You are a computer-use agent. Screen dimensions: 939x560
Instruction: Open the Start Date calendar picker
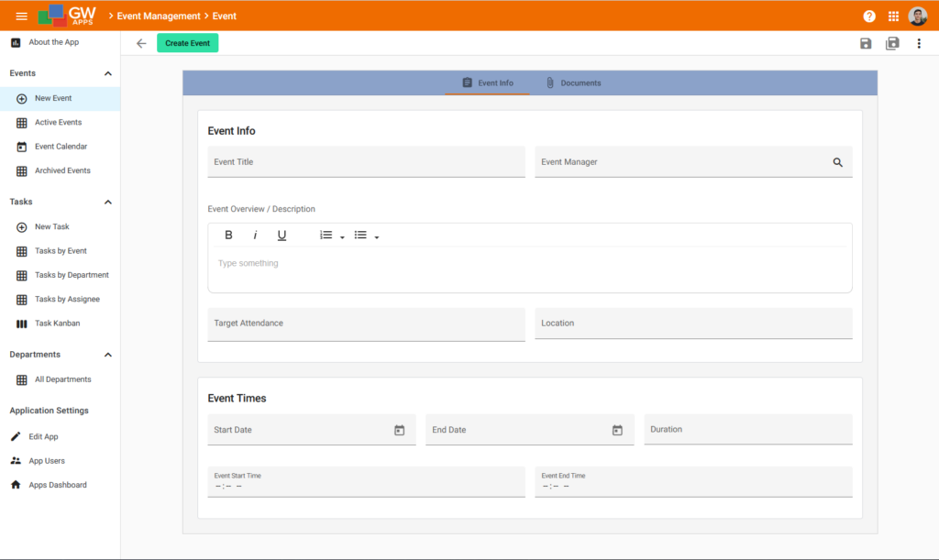(x=400, y=430)
